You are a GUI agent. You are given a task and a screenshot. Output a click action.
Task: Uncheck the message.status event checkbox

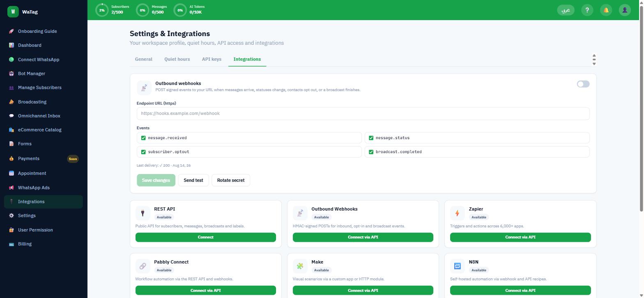371,138
